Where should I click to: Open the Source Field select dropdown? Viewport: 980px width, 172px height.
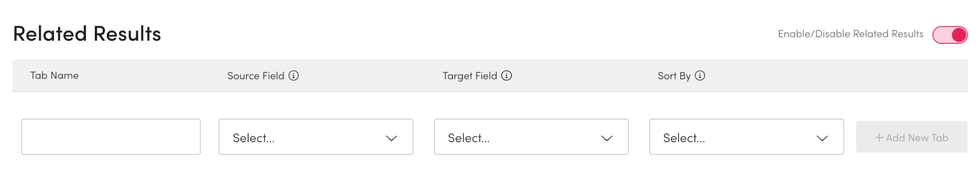coord(316,137)
